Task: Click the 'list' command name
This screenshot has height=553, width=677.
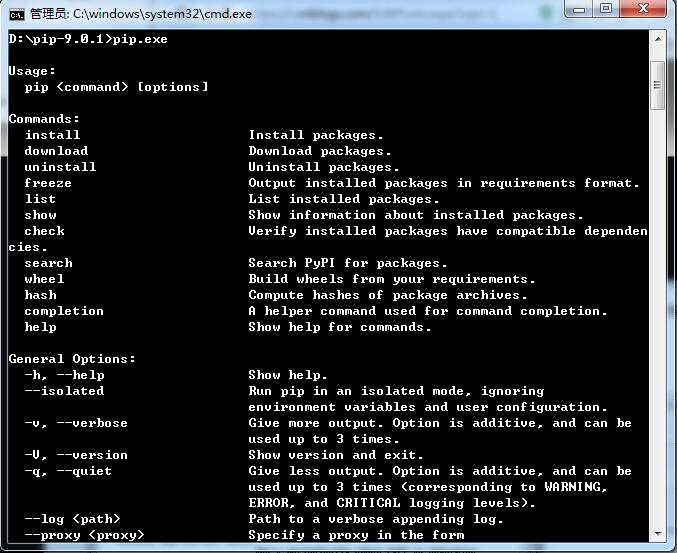Action: (x=40, y=199)
